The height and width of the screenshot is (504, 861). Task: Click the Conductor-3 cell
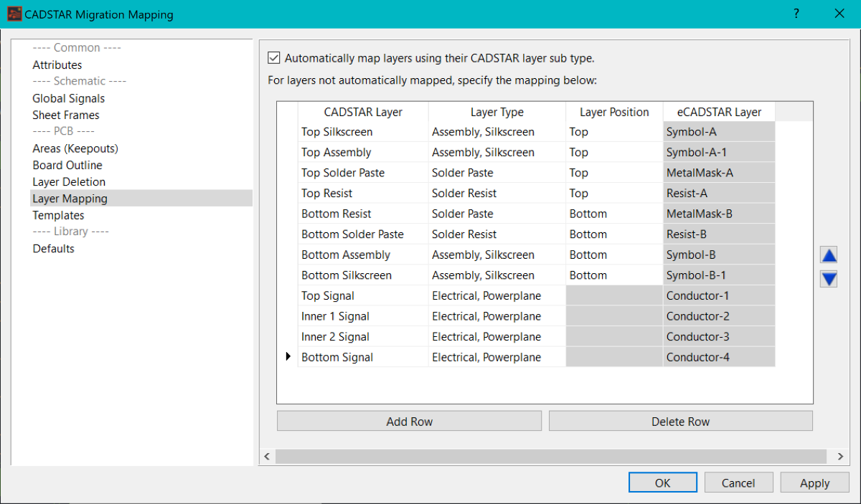pos(719,336)
